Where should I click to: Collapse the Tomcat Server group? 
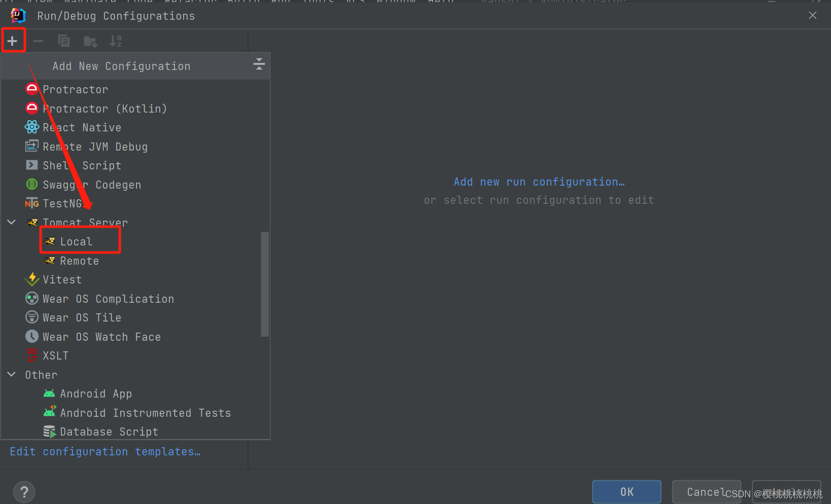click(12, 222)
